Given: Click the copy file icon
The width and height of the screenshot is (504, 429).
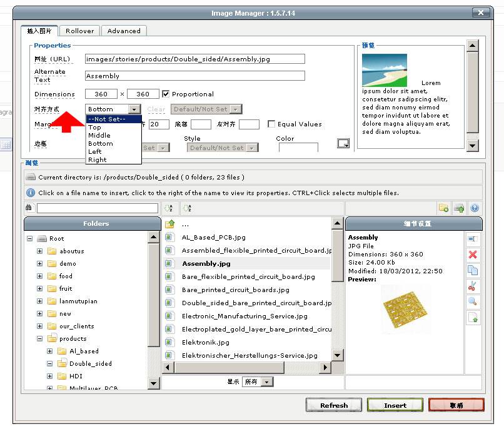Looking at the screenshot, I should [x=473, y=271].
